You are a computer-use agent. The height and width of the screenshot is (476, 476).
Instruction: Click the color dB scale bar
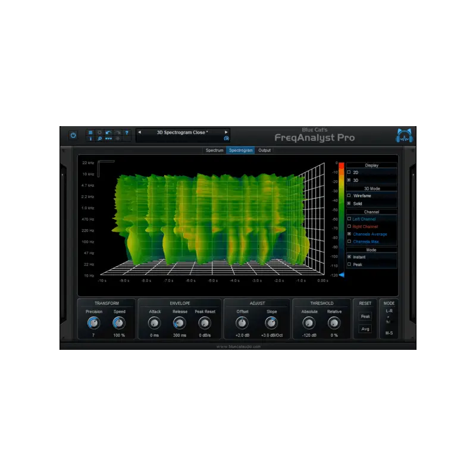pyautogui.click(x=342, y=218)
